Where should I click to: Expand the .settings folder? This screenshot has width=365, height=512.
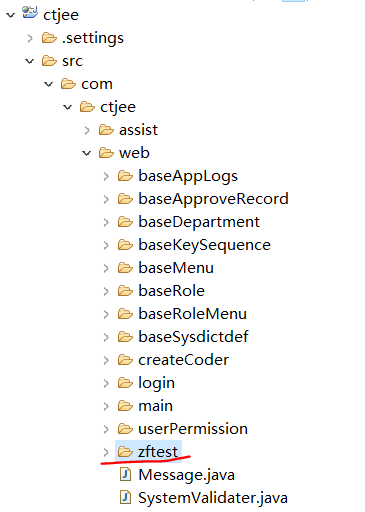30,38
